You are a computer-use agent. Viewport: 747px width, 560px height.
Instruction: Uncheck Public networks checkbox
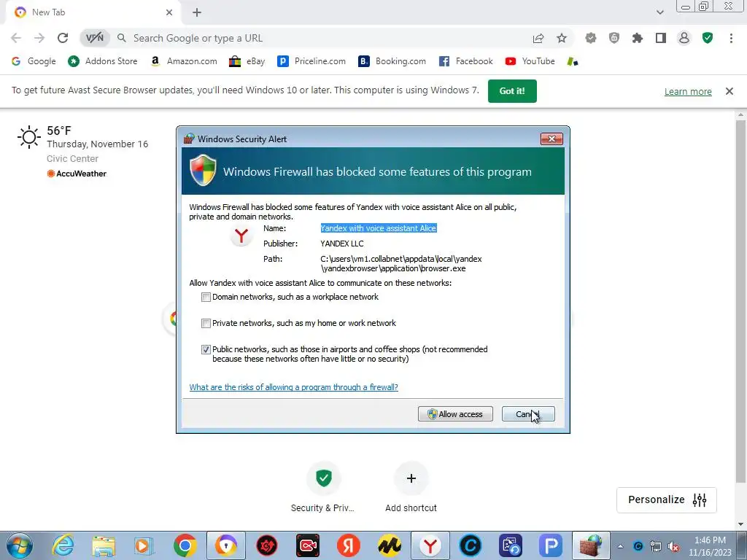pyautogui.click(x=206, y=349)
